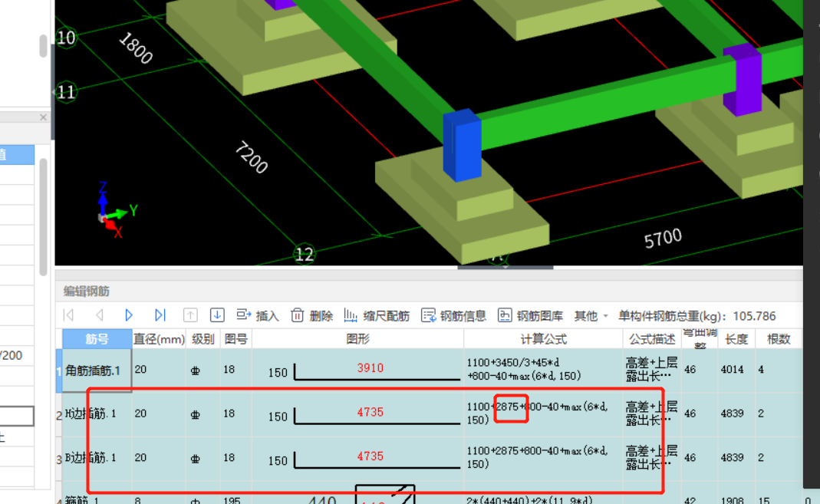Click formula cell of 角筋插筋.1 row
The width and height of the screenshot is (820, 504).
543,370
